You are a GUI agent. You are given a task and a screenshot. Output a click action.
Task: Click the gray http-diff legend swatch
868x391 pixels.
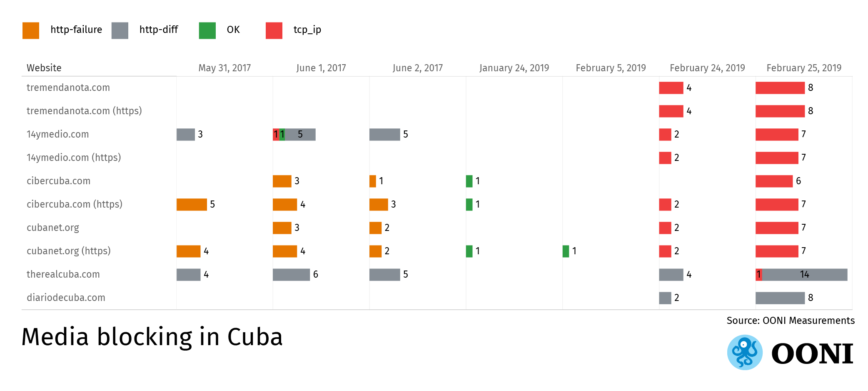tap(120, 30)
